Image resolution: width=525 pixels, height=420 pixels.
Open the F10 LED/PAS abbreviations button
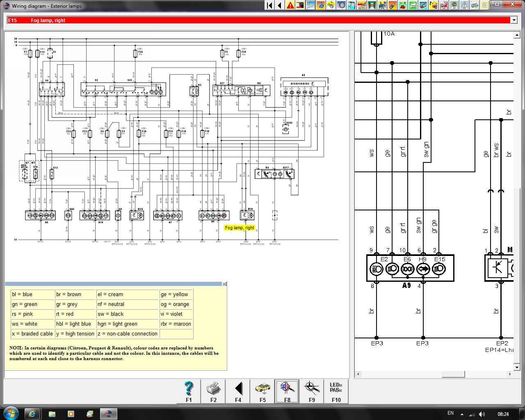pos(336,391)
